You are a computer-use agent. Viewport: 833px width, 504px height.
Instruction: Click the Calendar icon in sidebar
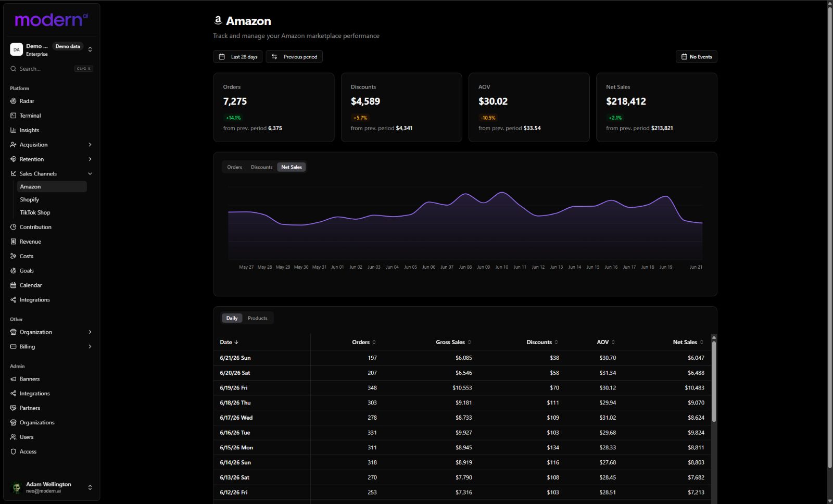tap(14, 285)
